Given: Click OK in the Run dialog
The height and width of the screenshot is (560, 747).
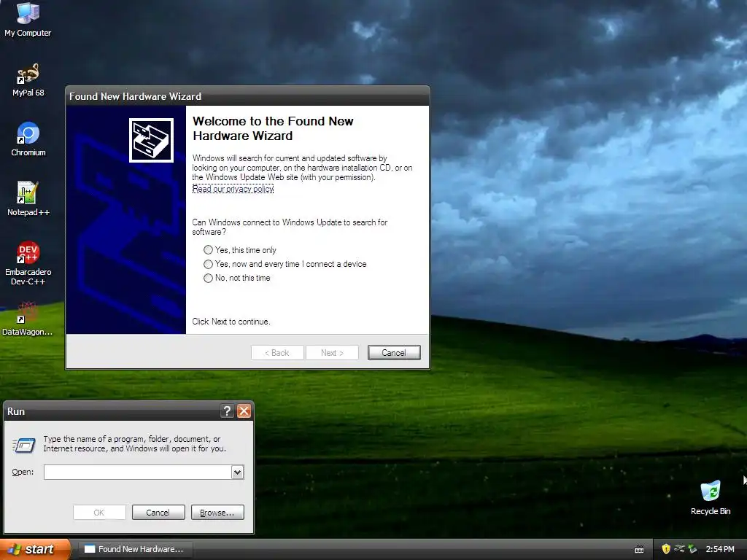Looking at the screenshot, I should 99,513.
